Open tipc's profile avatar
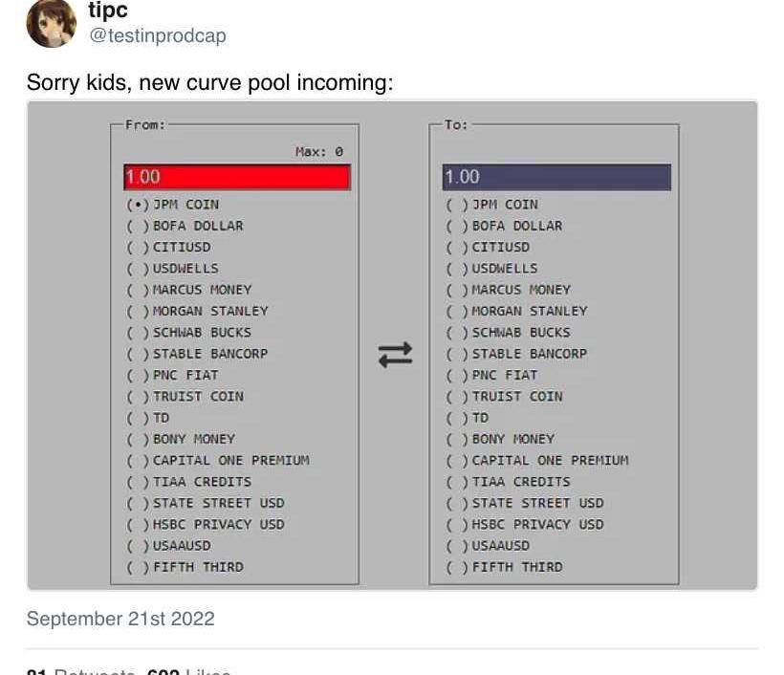The width and height of the screenshot is (784, 675). coord(51,24)
